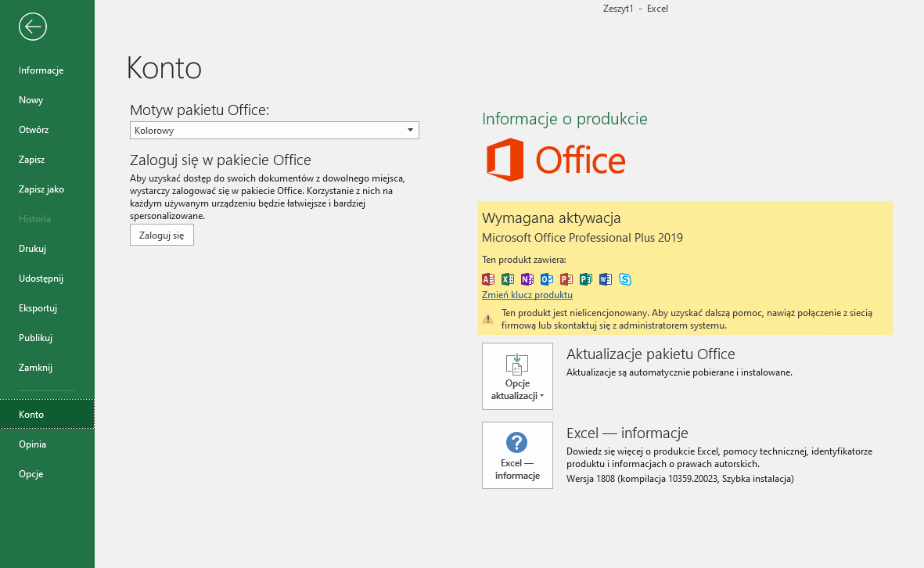Image resolution: width=924 pixels, height=568 pixels.
Task: Click the Aktualizacje pakietu Office heading
Action: 651,354
